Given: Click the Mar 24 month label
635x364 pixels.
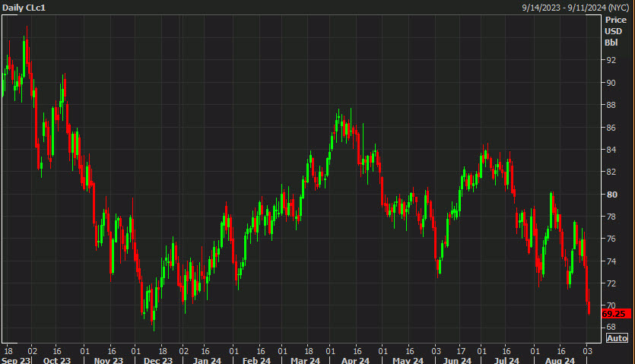Looking at the screenshot, I should [x=305, y=360].
